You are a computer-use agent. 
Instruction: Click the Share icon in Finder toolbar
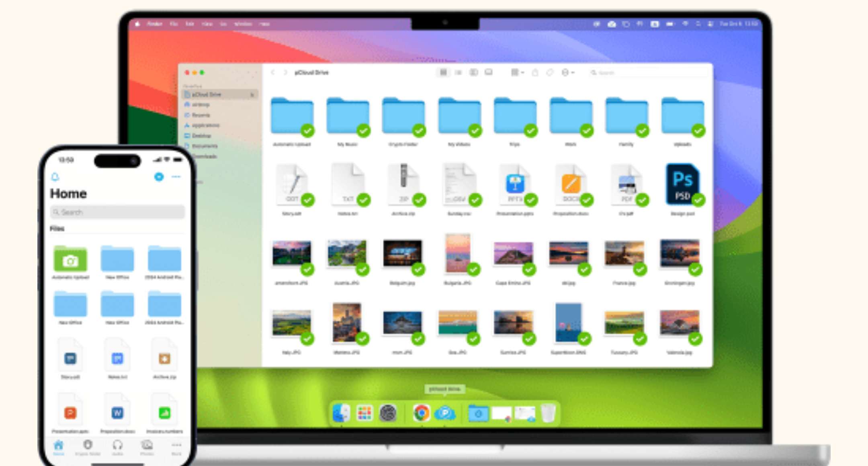pyautogui.click(x=535, y=73)
